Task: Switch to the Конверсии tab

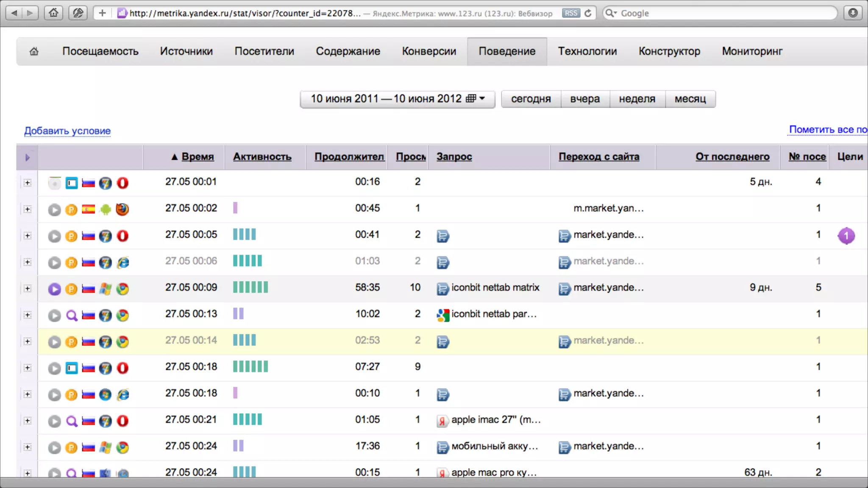Action: coord(429,51)
